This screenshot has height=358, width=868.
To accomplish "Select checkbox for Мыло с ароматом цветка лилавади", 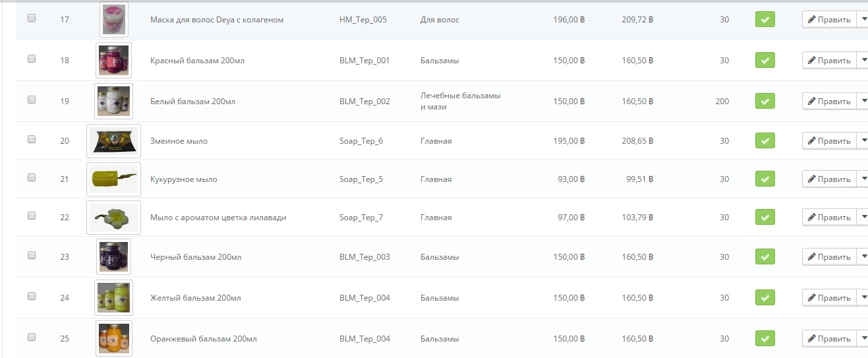I will coord(32,216).
